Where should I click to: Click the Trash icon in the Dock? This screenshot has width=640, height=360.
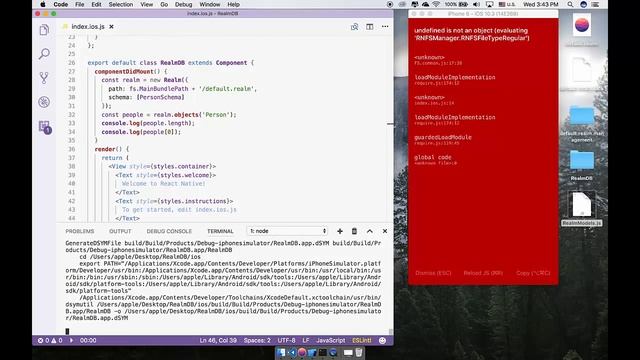(x=358, y=352)
